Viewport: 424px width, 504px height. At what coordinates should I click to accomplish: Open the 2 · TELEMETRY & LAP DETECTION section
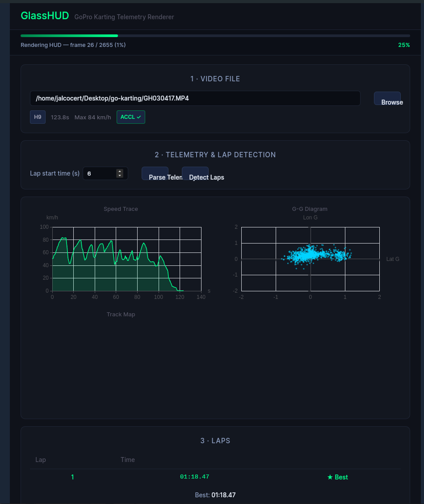(215, 155)
